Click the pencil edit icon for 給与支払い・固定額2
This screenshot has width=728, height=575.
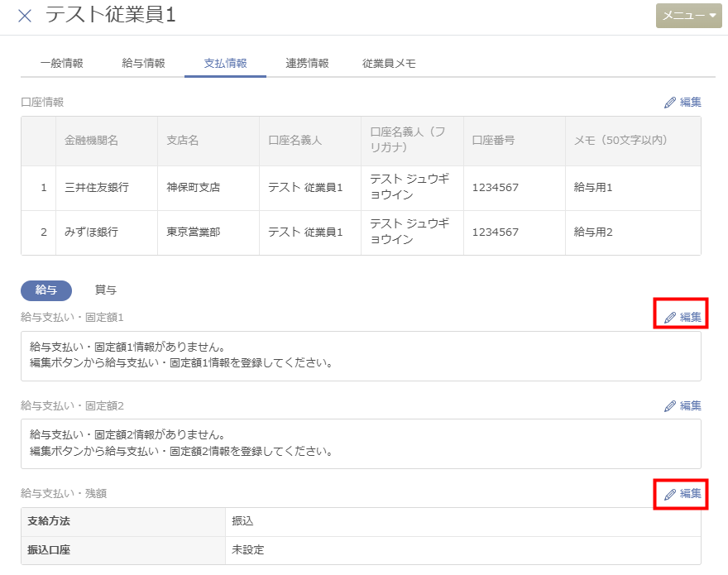click(x=671, y=405)
